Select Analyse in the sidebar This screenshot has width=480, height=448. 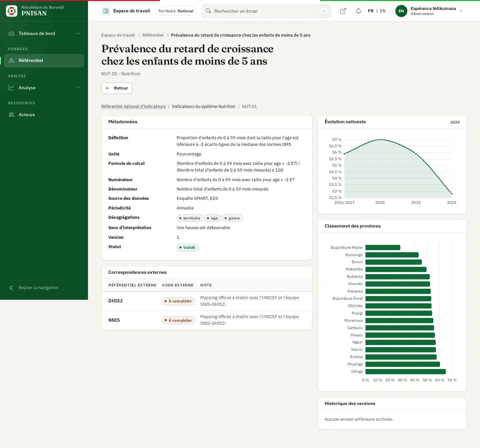point(44,88)
